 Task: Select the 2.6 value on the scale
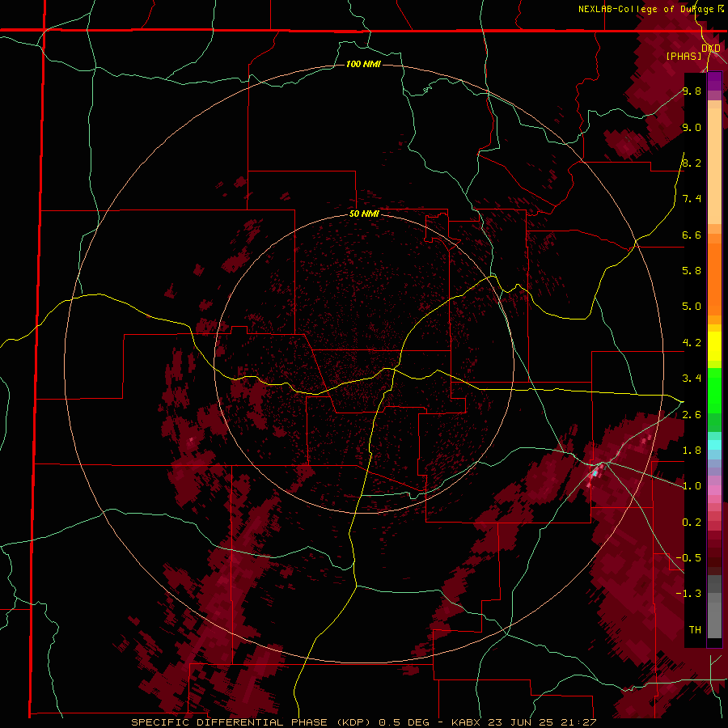[x=692, y=415]
